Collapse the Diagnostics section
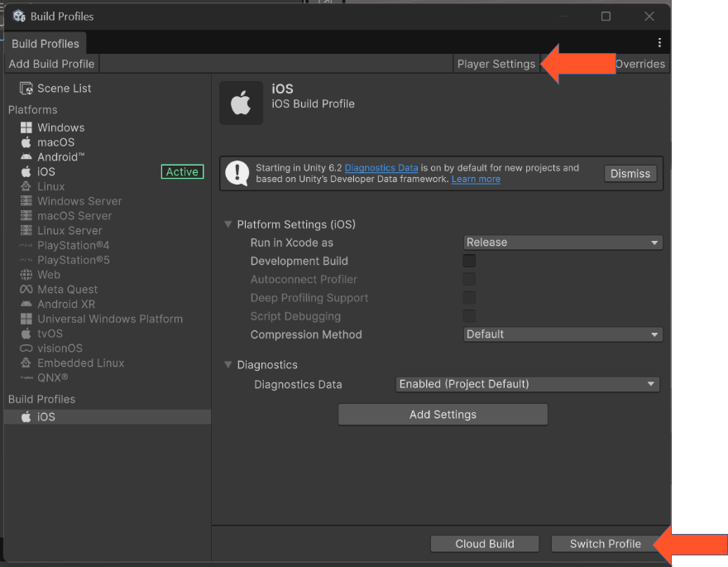 coord(228,364)
